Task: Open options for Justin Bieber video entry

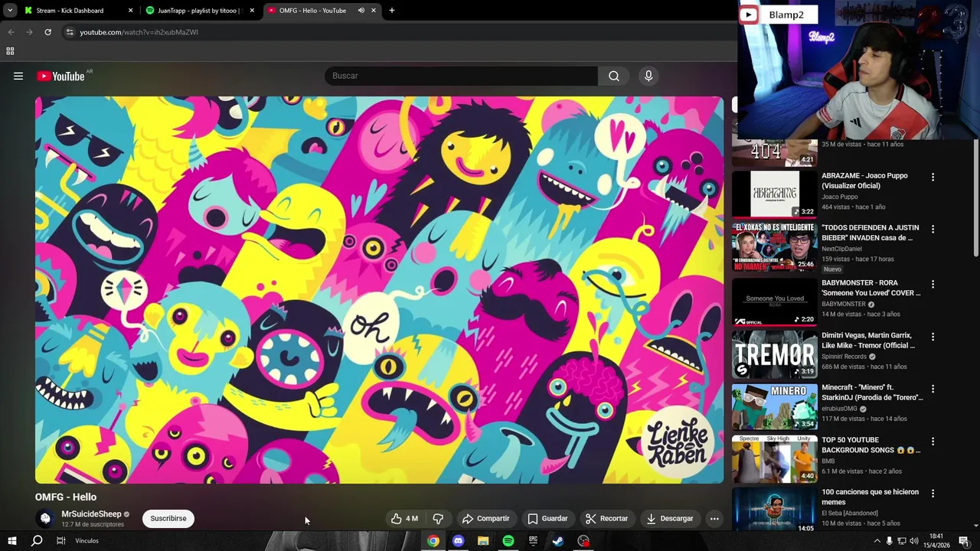Action: click(x=933, y=229)
